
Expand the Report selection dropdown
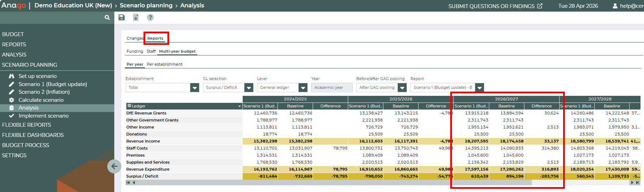click(479, 88)
